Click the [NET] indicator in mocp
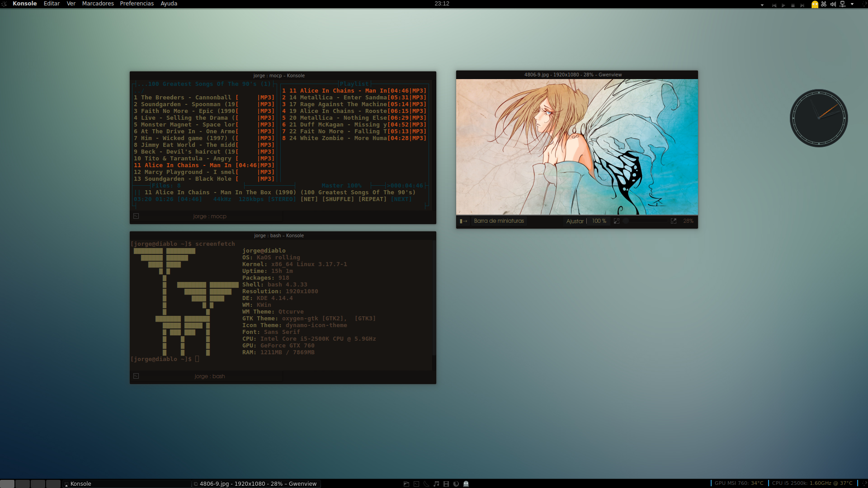Viewport: 868px width, 488px height. coord(309,199)
